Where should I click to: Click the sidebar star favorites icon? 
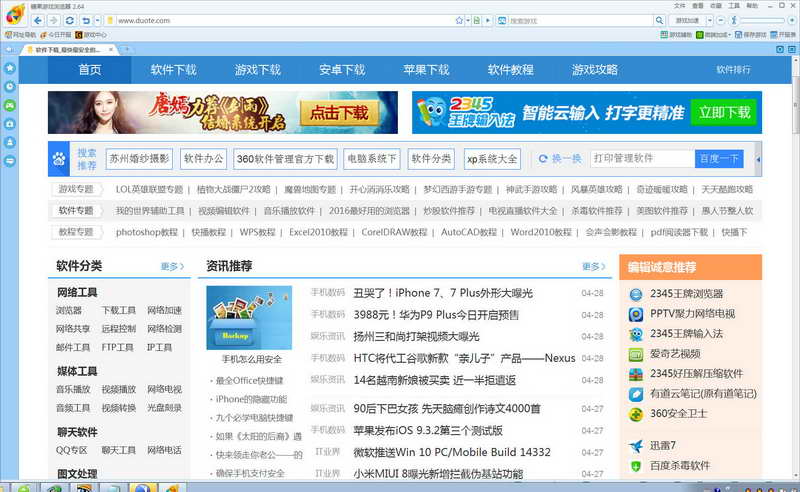click(x=10, y=68)
